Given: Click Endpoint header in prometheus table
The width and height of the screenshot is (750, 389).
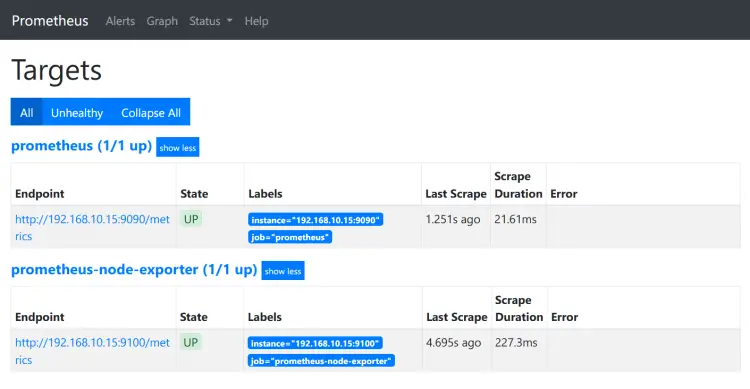Looking at the screenshot, I should click(39, 194).
